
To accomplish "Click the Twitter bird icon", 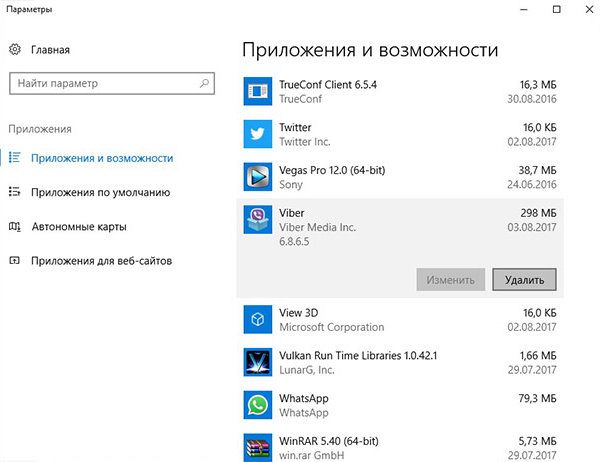I will 258,134.
